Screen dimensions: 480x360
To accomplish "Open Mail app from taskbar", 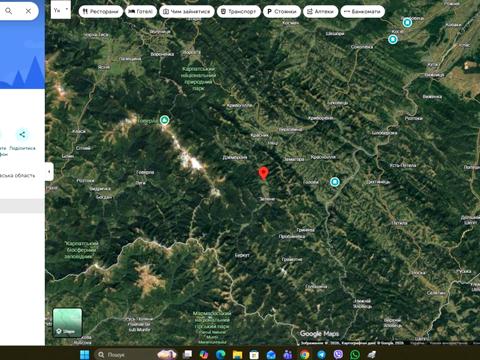I will [x=271, y=354].
